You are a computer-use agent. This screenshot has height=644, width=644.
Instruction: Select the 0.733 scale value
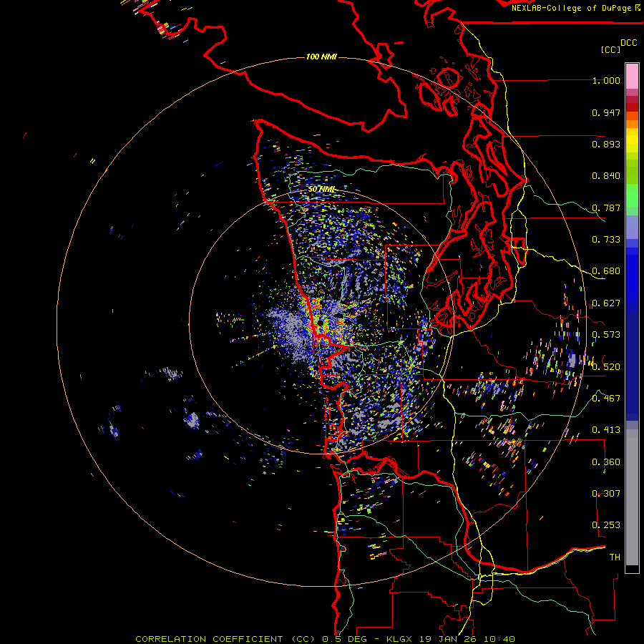click(606, 240)
